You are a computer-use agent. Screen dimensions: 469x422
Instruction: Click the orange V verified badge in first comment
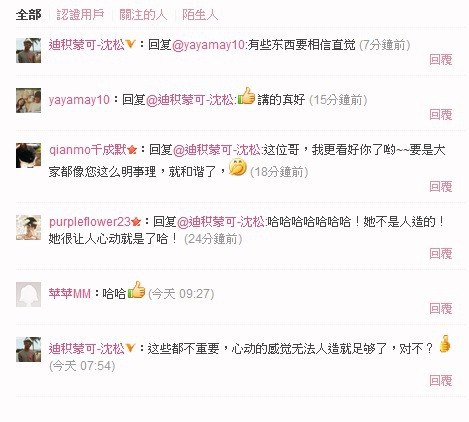click(130, 44)
